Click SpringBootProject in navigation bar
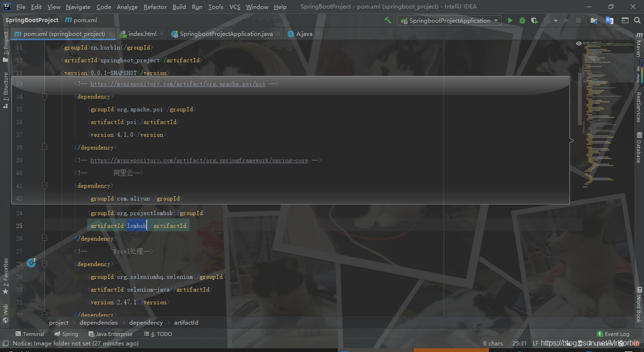 click(x=32, y=20)
